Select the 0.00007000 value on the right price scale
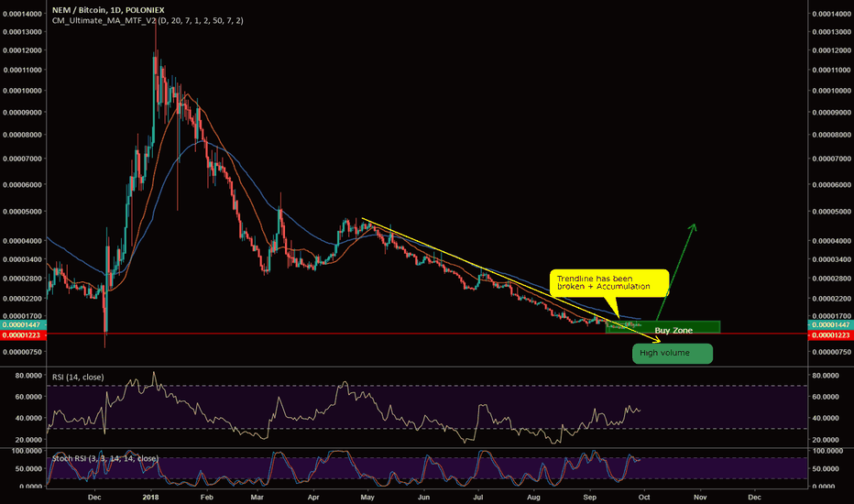Viewport: 854px width, 504px height. [x=831, y=159]
